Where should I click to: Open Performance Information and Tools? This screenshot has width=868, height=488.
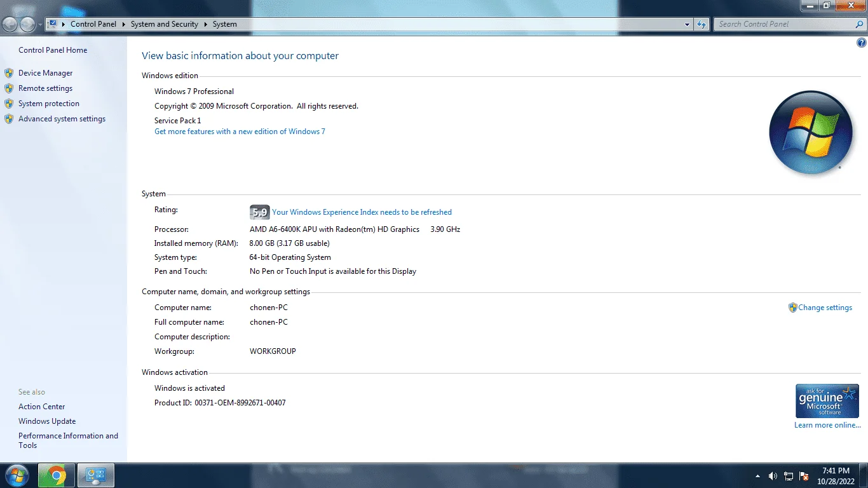point(68,440)
